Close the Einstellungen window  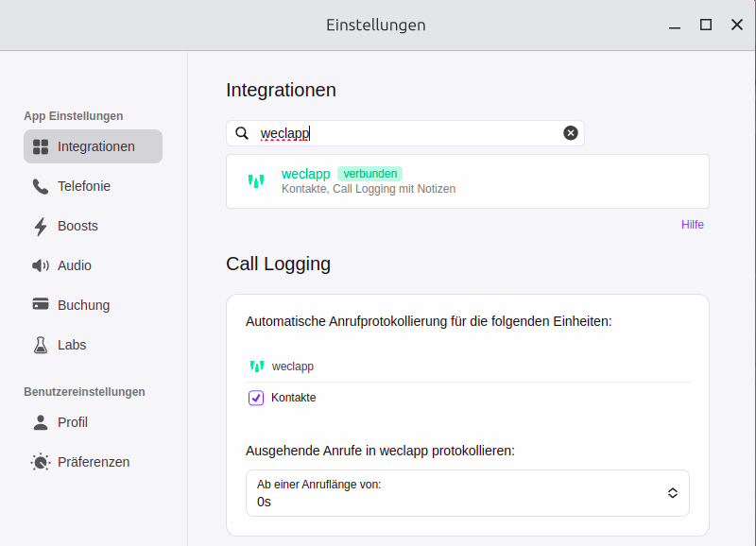coord(737,25)
